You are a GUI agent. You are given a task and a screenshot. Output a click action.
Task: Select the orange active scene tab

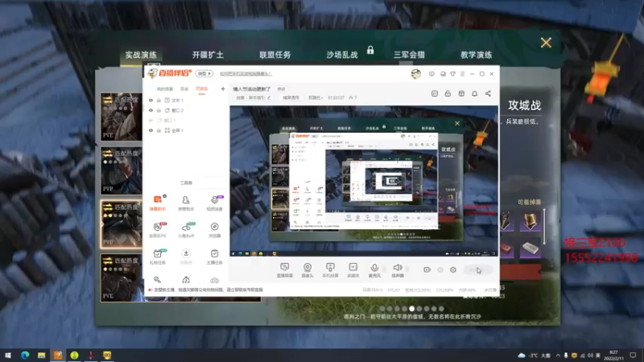pos(202,88)
